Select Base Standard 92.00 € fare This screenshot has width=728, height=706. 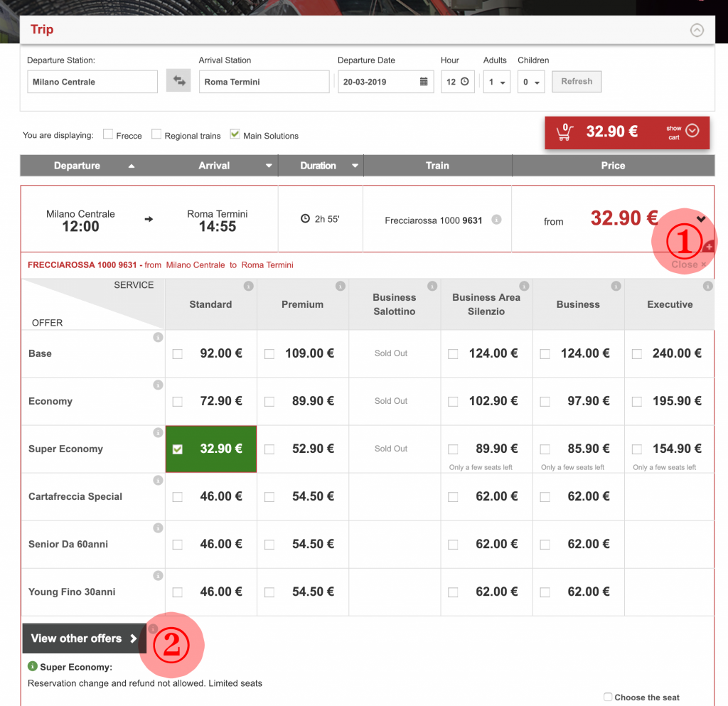point(177,354)
